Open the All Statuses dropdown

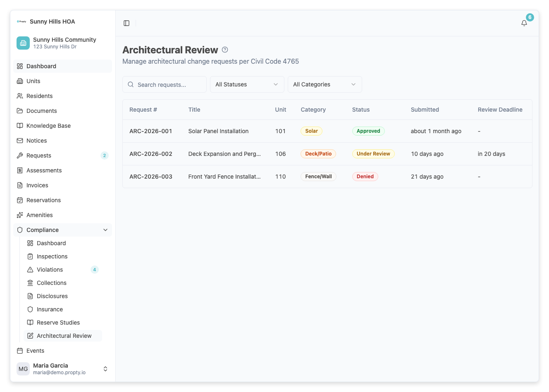pyautogui.click(x=247, y=84)
